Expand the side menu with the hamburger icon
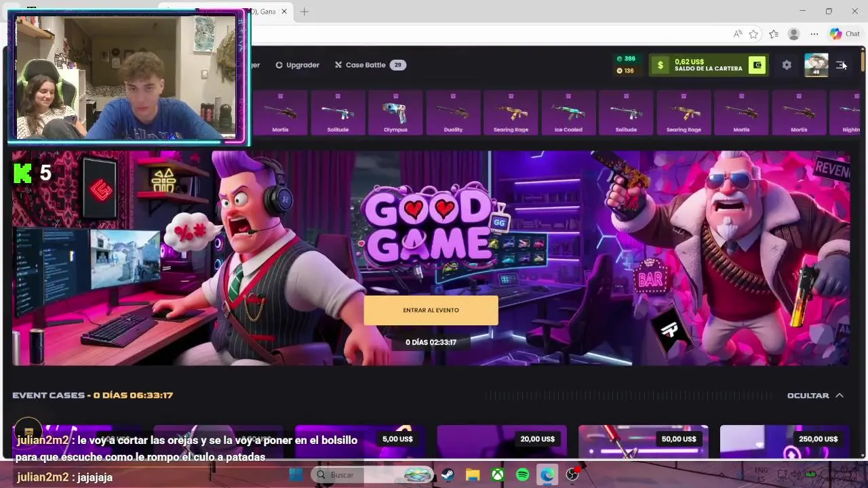Image resolution: width=868 pixels, height=488 pixels. (841, 65)
